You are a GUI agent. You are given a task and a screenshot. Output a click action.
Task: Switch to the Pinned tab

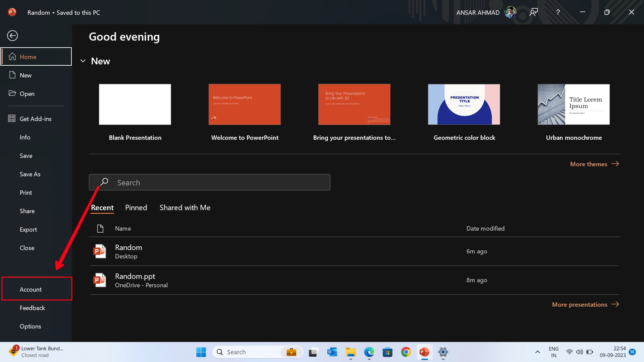point(136,207)
